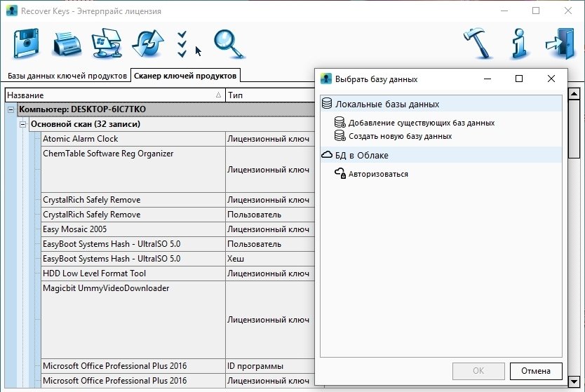Click the blue refresh arrows icon
The width and height of the screenshot is (585, 392).
pos(148,43)
